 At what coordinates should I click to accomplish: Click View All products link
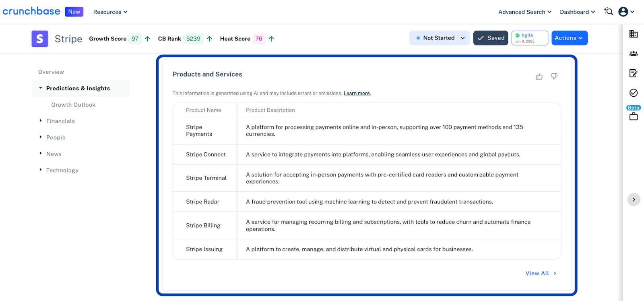[x=541, y=273]
